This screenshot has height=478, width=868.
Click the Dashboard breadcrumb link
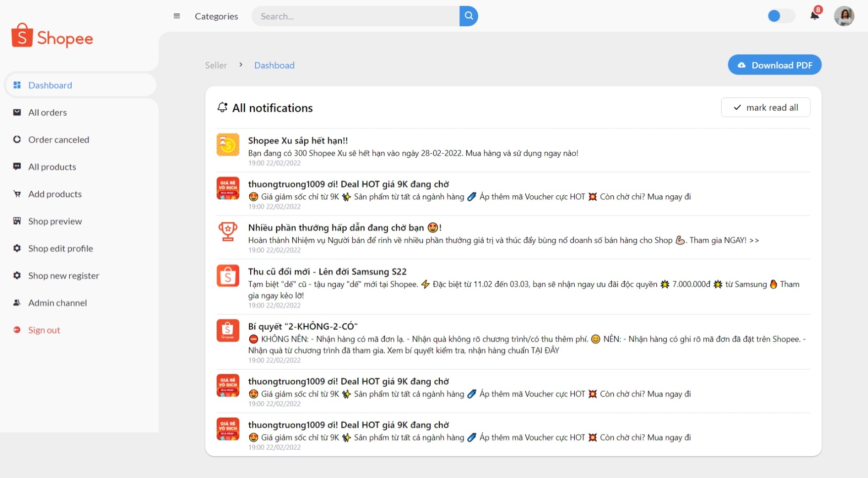tap(274, 65)
